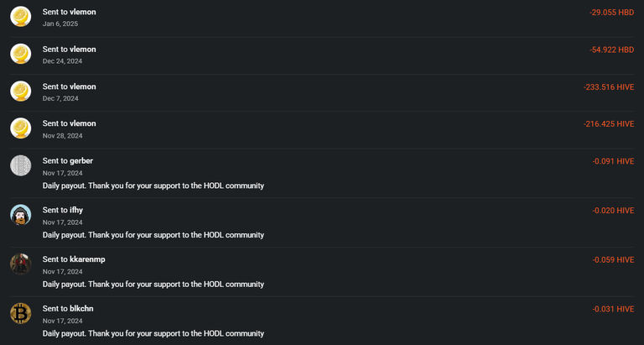Open the kkarenmp username link

87,259
